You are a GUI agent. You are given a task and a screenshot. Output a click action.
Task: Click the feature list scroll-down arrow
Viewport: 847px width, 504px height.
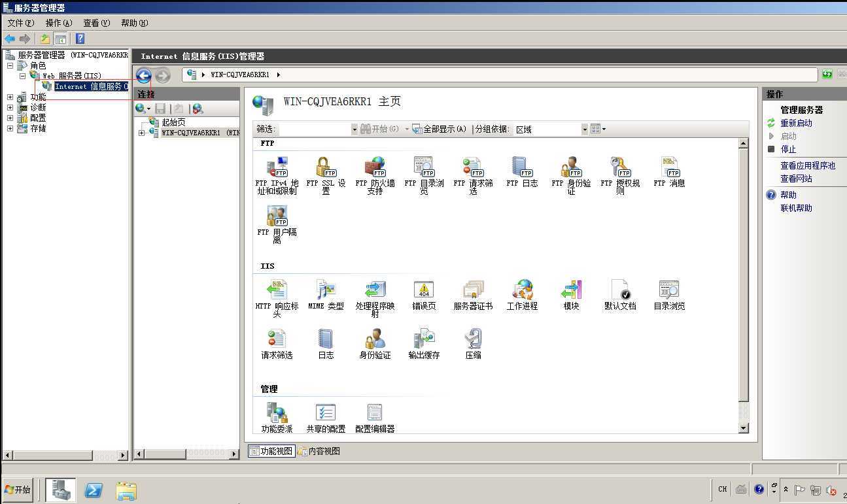point(743,428)
